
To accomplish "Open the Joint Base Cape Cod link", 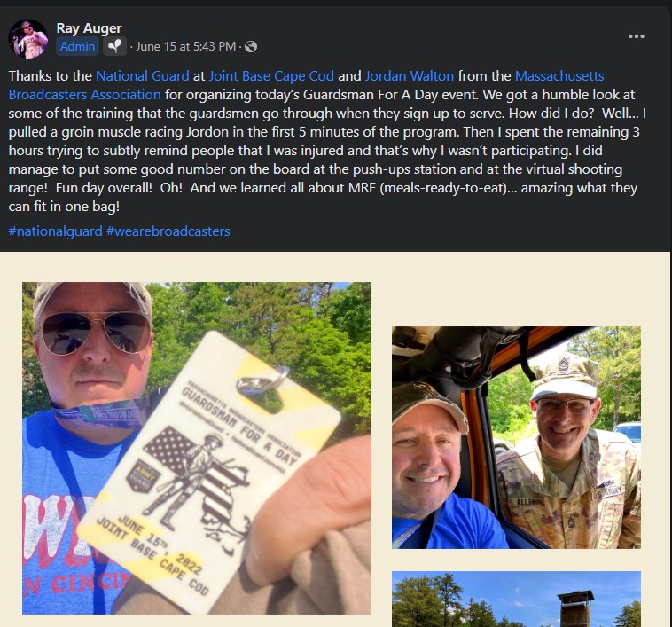I will pos(271,76).
